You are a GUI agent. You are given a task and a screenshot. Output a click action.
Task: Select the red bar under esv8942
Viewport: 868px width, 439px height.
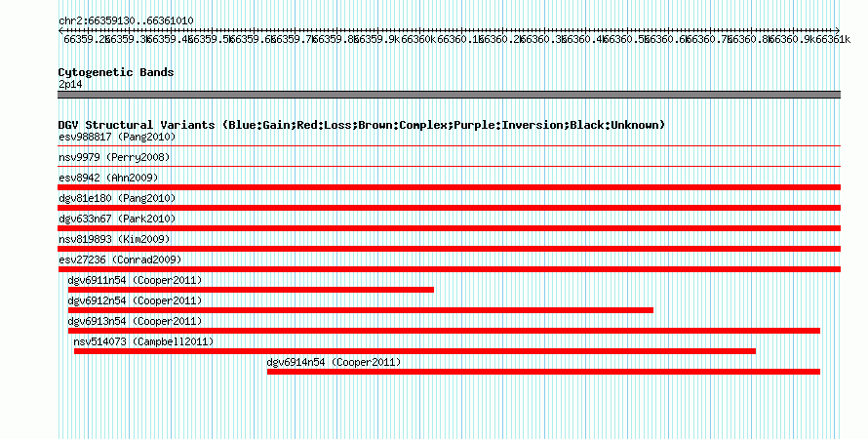tap(449, 187)
